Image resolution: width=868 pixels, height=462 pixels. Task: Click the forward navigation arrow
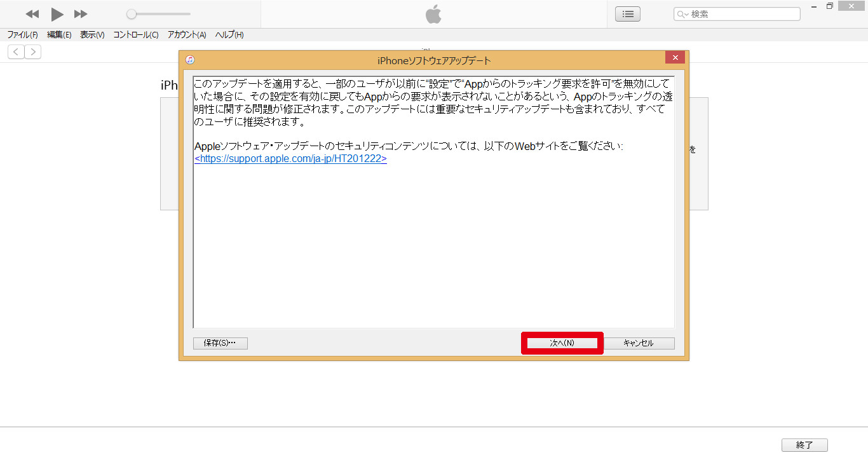tap(33, 52)
